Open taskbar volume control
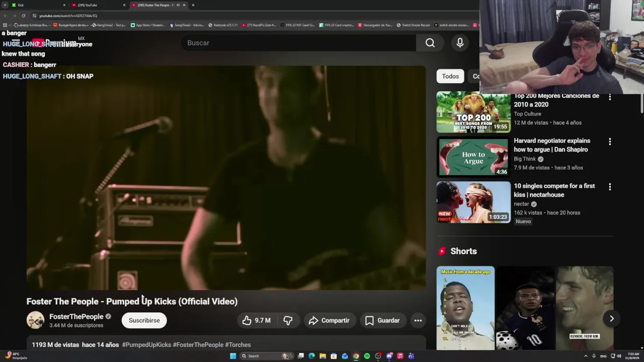Image resolution: width=644 pixels, height=362 pixels. (x=619, y=356)
